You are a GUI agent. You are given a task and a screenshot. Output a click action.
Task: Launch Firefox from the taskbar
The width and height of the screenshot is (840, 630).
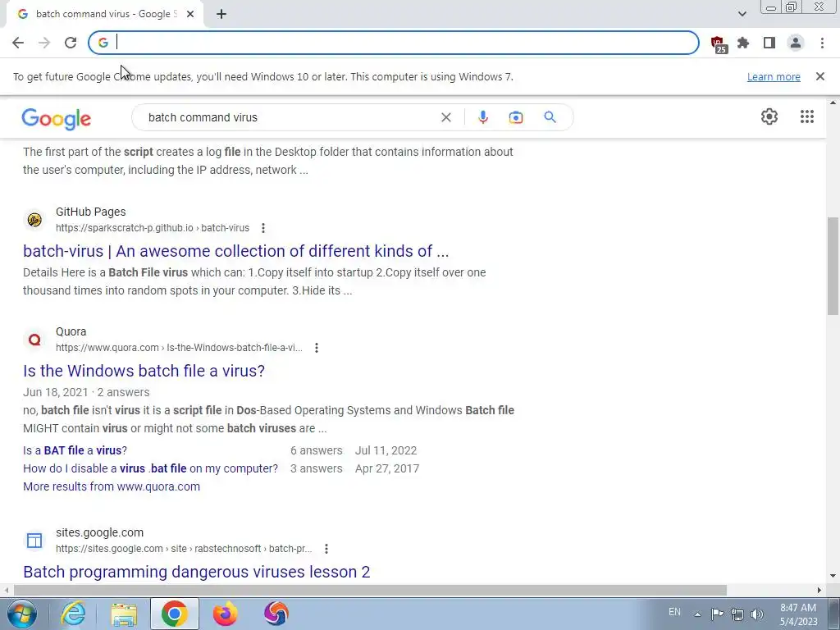coord(225,614)
